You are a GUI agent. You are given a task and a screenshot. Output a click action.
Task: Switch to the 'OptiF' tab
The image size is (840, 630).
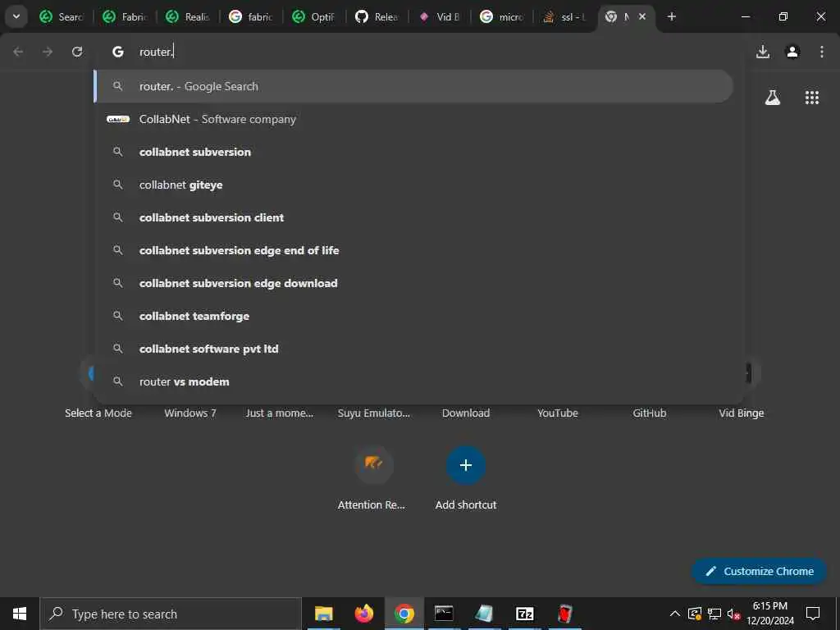tap(314, 17)
